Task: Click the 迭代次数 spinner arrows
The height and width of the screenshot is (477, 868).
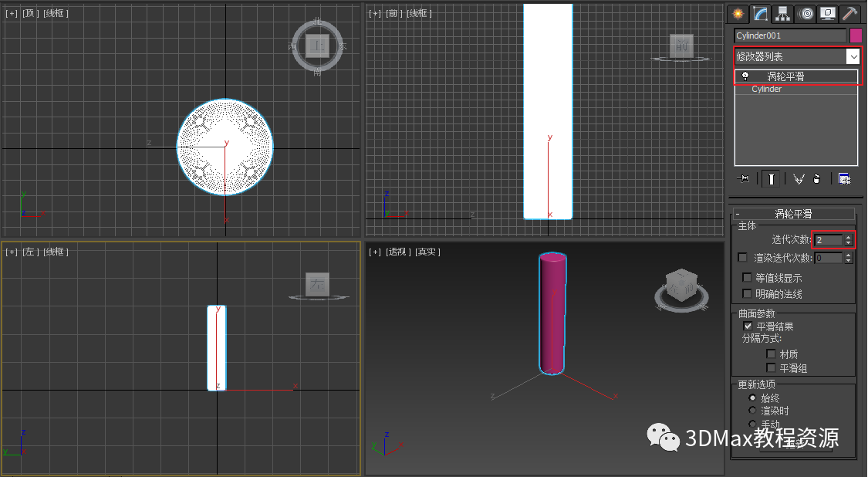Action: point(848,240)
